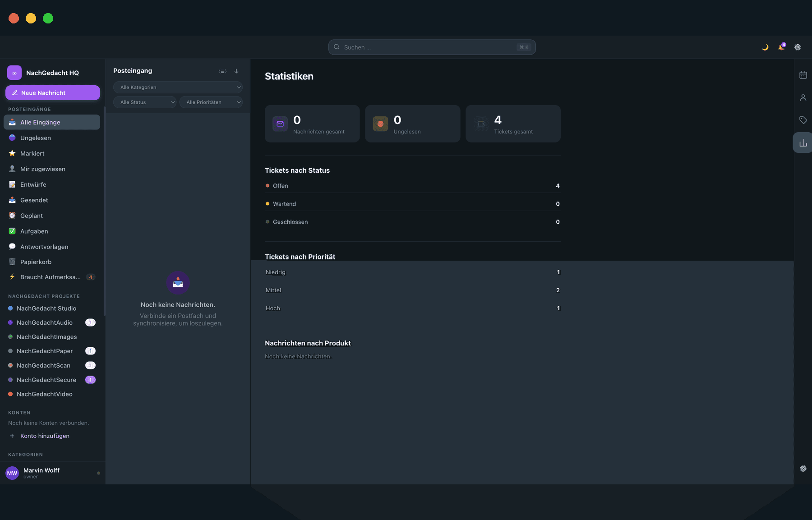Screen dimensions: 812x520
Task: Click the Mittel priority row
Action: coord(413,290)
